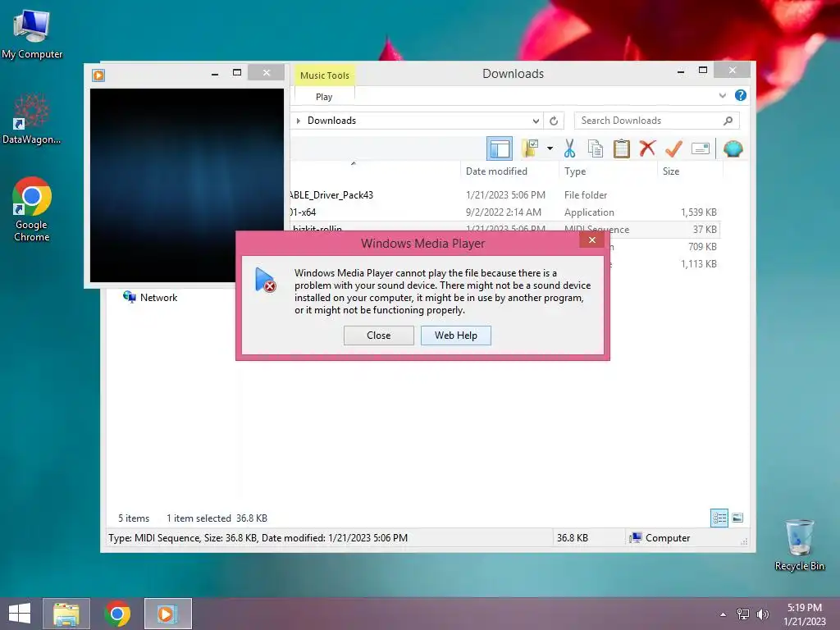Click the Computer status bar entry
The width and height of the screenshot is (840, 630).
[x=660, y=538]
